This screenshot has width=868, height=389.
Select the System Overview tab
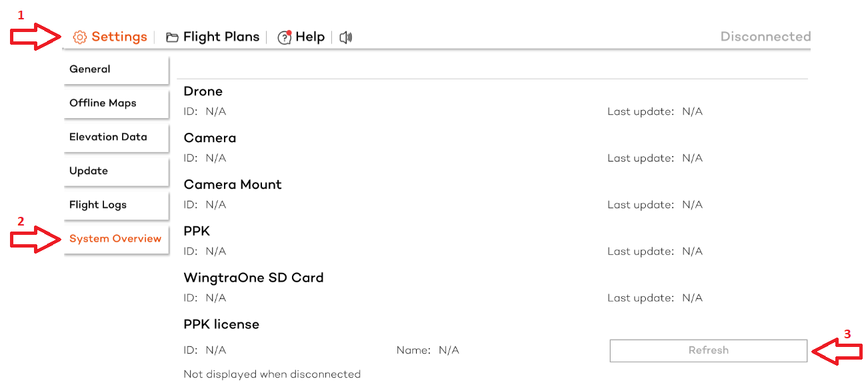[x=116, y=239]
